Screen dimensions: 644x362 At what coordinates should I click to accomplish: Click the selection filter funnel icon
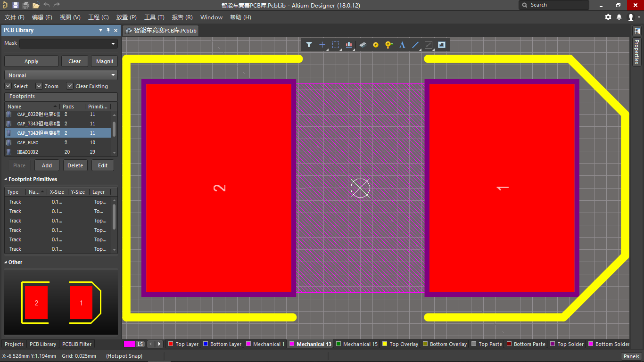309,45
